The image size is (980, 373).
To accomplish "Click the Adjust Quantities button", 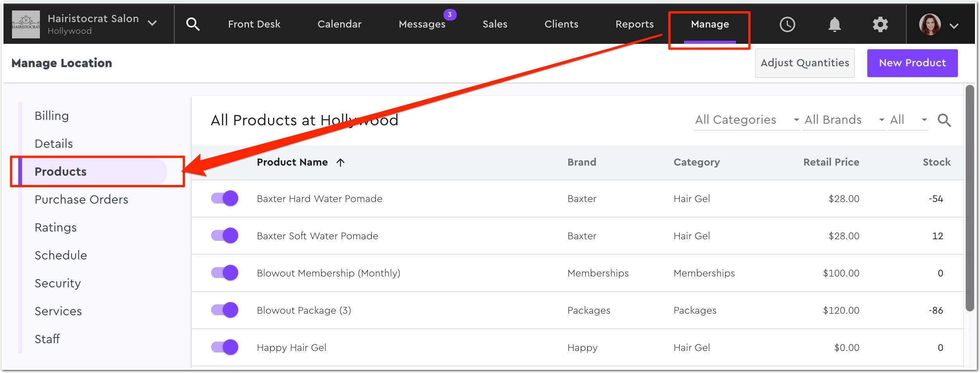I will point(805,63).
